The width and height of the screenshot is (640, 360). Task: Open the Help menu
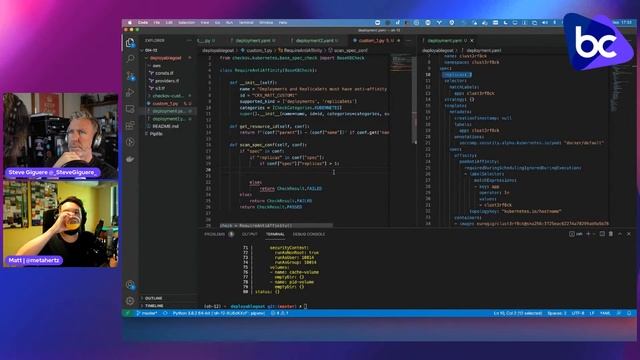coord(283,23)
